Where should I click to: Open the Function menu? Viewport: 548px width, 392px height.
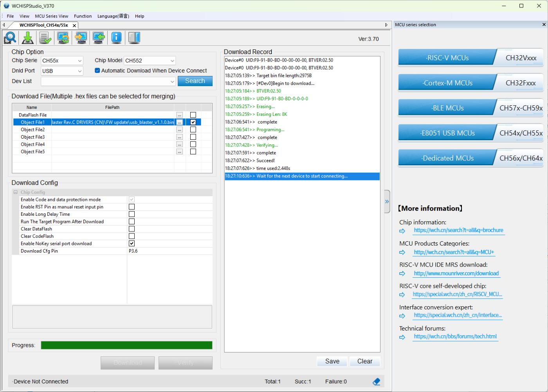[83, 16]
